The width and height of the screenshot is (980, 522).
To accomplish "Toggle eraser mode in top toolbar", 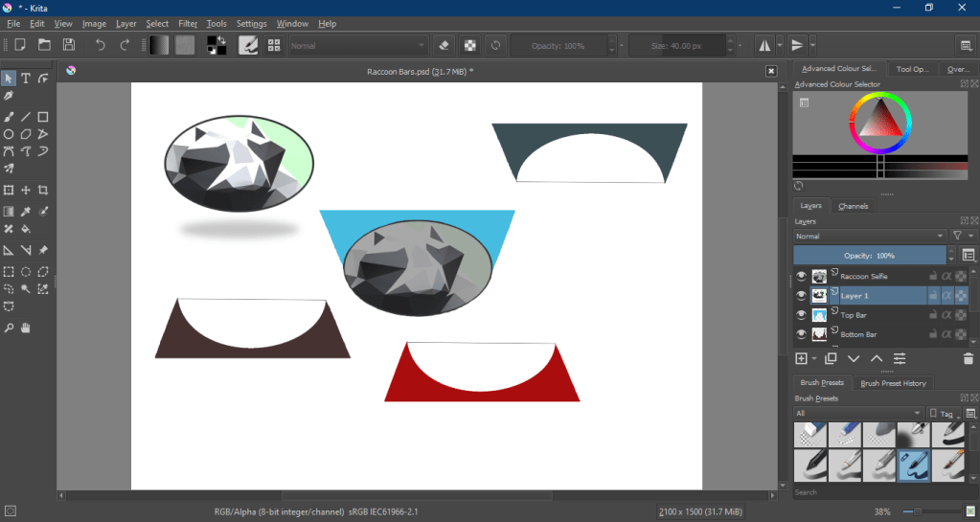I will click(x=444, y=45).
